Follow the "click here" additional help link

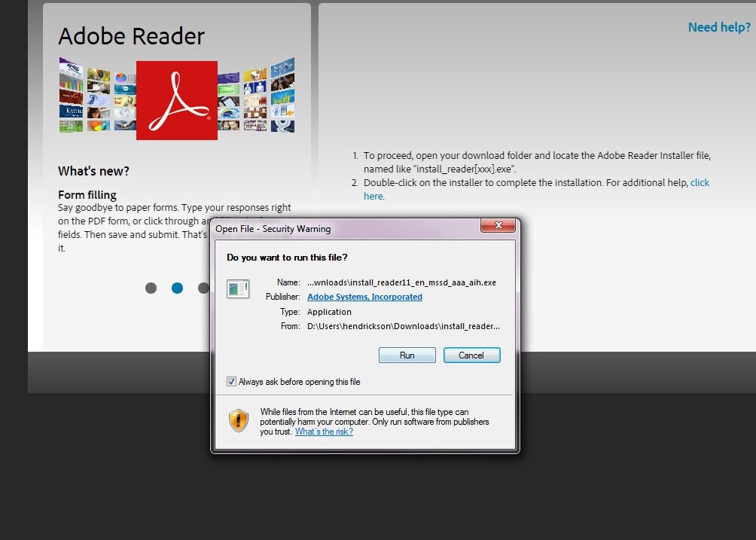pyautogui.click(x=700, y=183)
